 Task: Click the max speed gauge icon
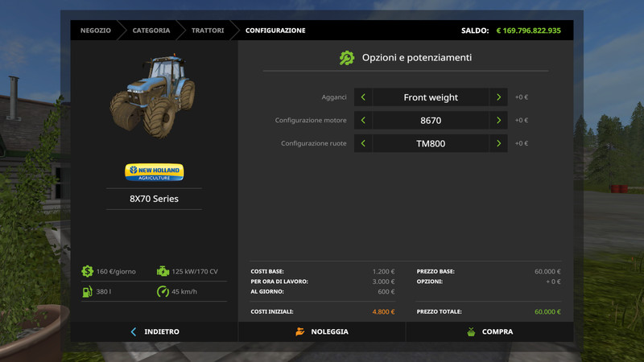[163, 291]
